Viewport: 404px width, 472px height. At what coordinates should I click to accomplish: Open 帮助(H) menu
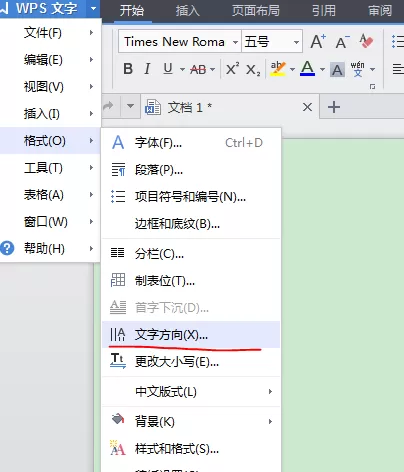point(50,248)
